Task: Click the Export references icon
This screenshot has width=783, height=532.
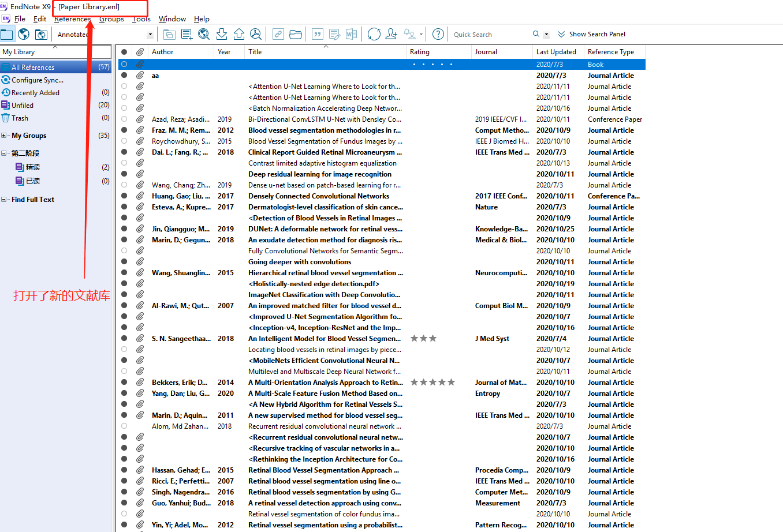Action: [x=239, y=34]
